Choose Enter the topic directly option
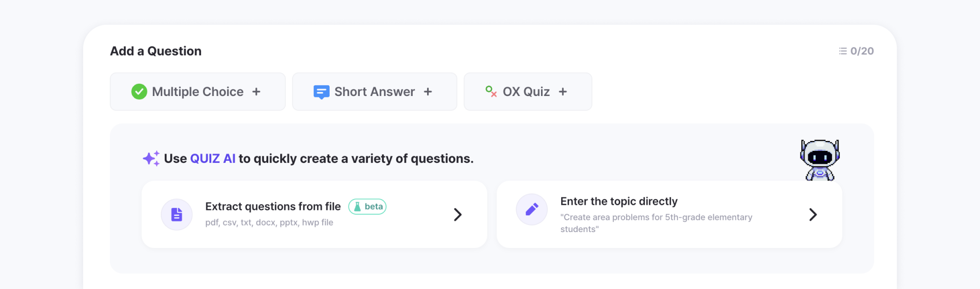 (x=619, y=201)
